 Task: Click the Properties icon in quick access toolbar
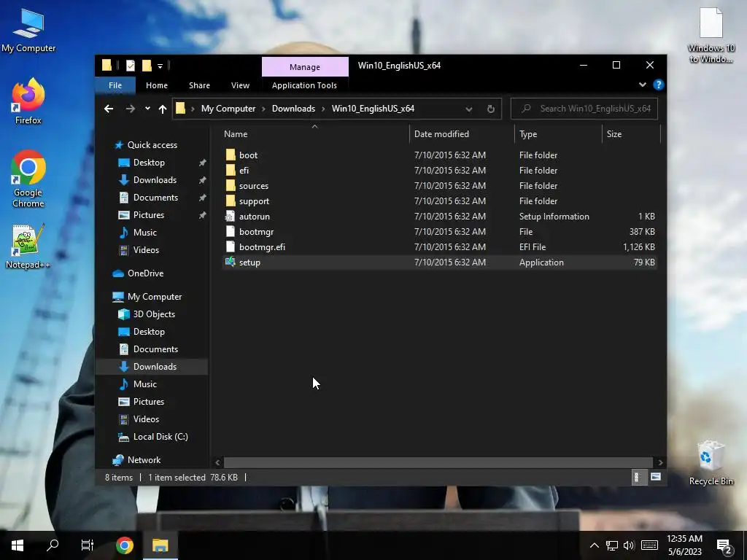(x=131, y=65)
